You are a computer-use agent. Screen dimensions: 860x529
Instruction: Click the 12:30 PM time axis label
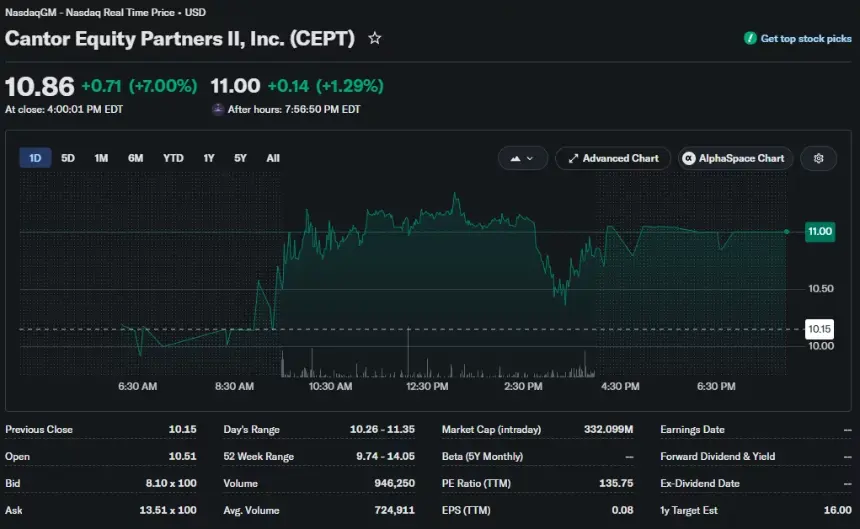point(427,386)
